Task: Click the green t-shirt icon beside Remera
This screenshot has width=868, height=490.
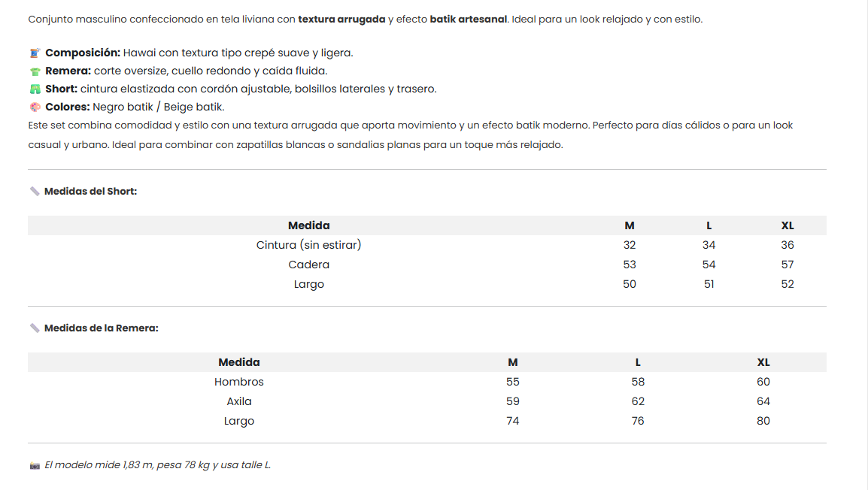Action: [35, 71]
